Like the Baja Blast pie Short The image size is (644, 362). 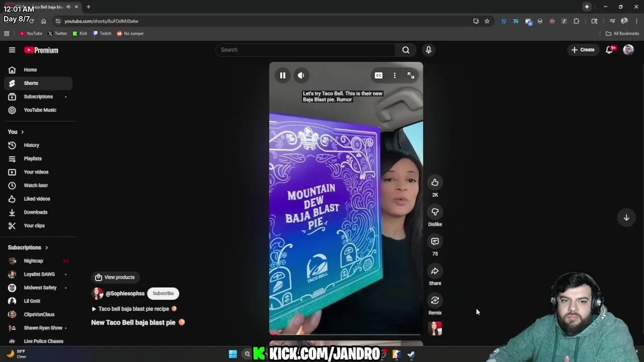tap(435, 183)
